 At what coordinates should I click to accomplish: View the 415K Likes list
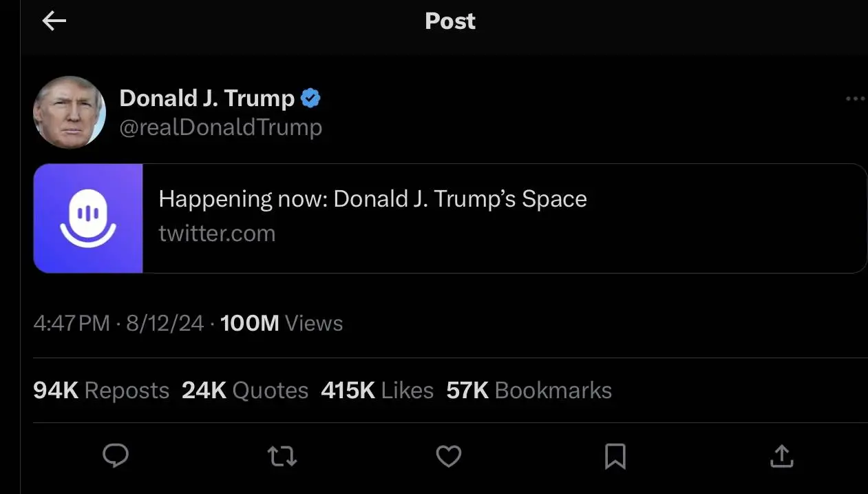[377, 391]
